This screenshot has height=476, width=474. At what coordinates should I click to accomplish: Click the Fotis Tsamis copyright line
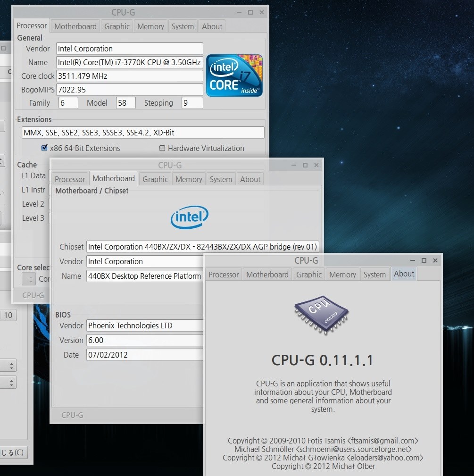pos(323,441)
